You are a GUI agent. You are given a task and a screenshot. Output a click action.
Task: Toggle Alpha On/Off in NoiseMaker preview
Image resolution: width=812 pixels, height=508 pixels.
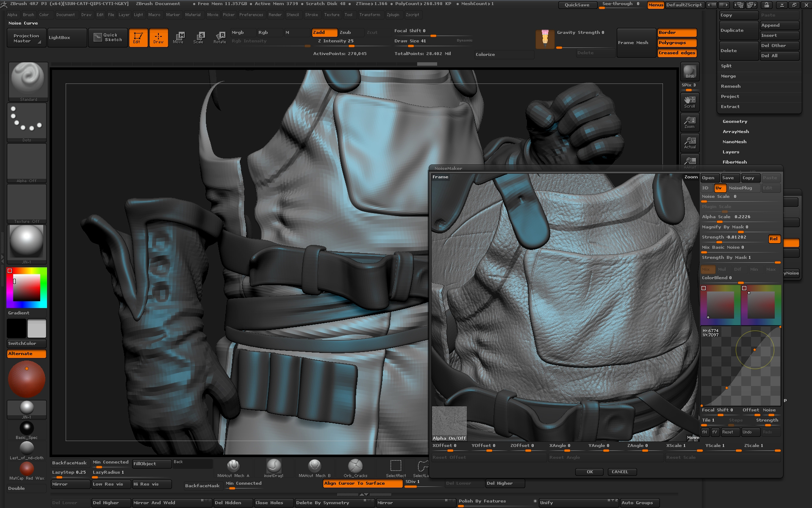click(x=449, y=423)
